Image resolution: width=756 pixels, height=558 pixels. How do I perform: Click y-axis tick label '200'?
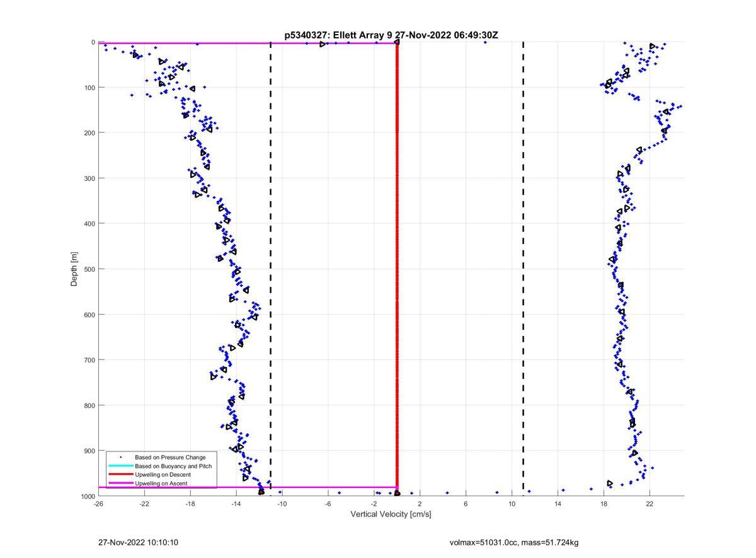[89, 133]
